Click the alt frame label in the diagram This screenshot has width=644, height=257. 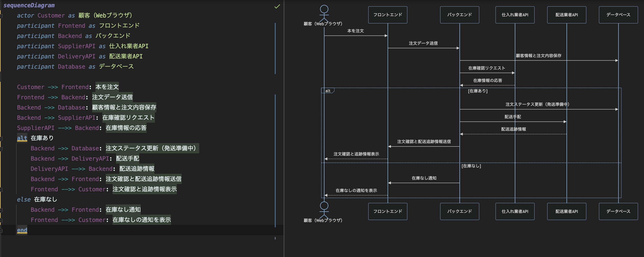pyautogui.click(x=328, y=91)
